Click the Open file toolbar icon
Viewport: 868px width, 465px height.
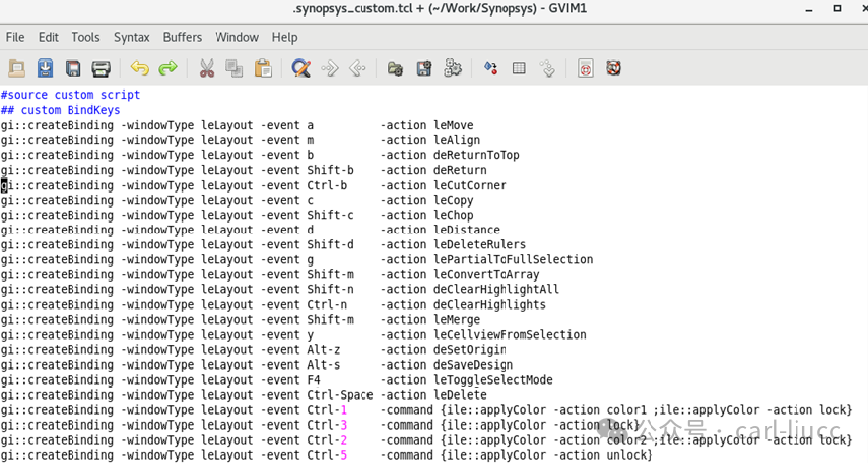click(x=17, y=69)
